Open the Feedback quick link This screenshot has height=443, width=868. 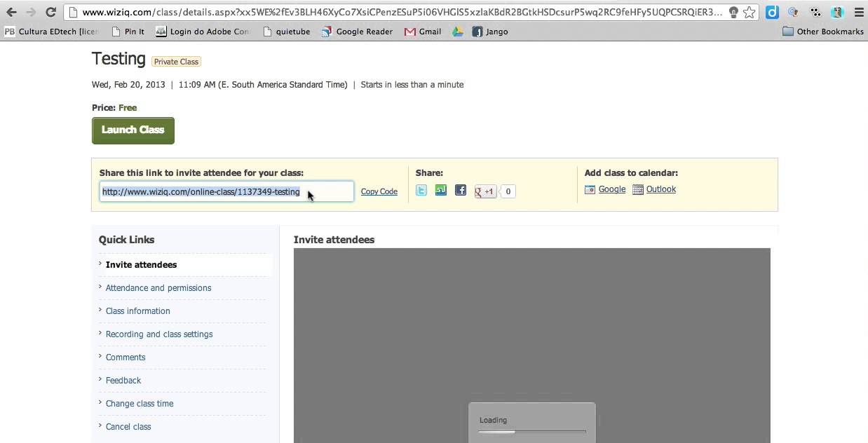click(x=123, y=381)
